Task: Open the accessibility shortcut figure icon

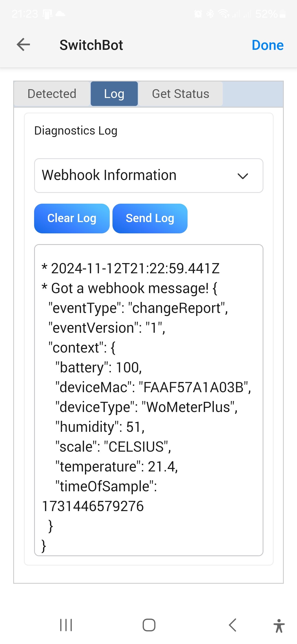Action: 279,625
